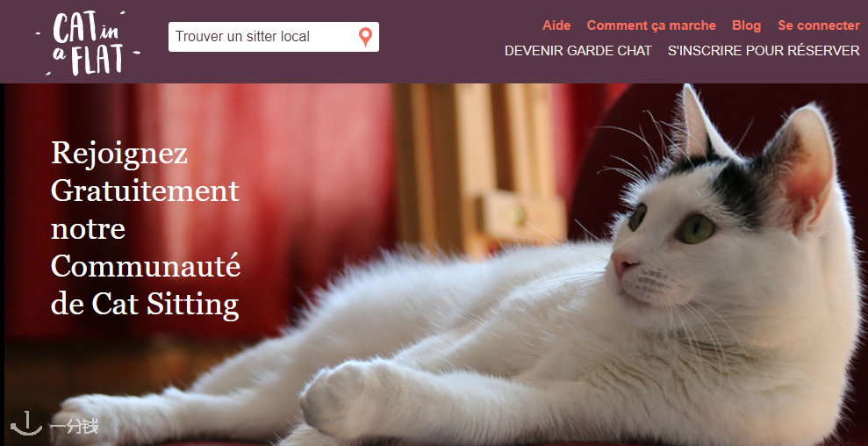Click the 'Communauté' word in the headline

coord(146,266)
